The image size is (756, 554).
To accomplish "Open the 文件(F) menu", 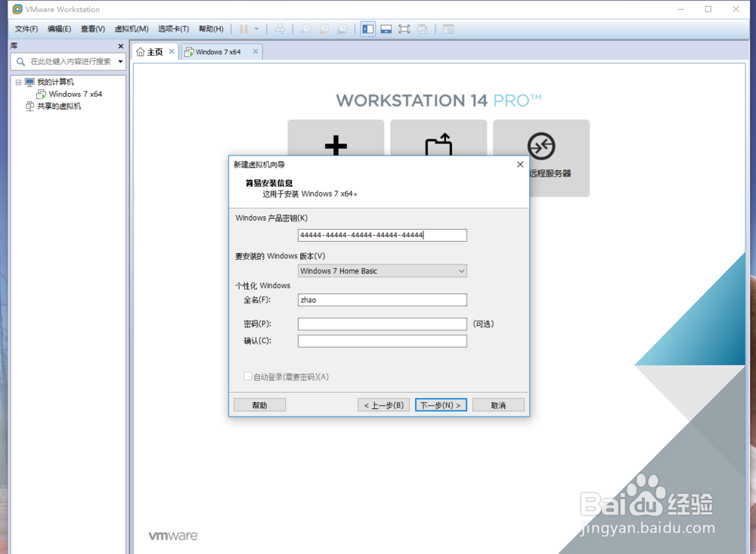I will click(x=26, y=29).
